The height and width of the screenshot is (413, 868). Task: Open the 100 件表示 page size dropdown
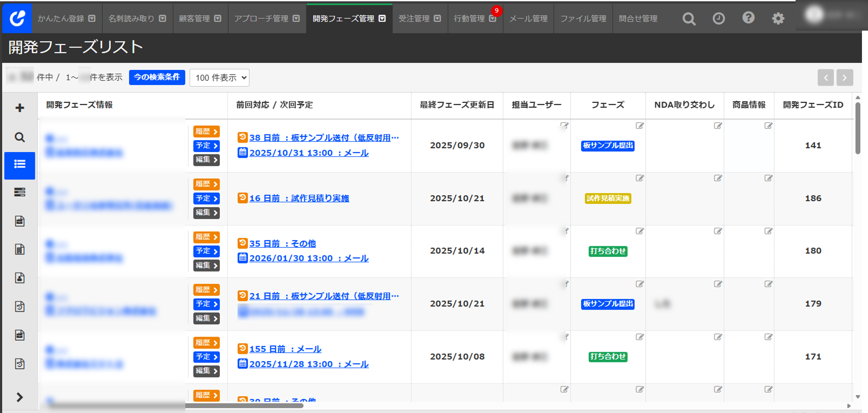coord(219,78)
